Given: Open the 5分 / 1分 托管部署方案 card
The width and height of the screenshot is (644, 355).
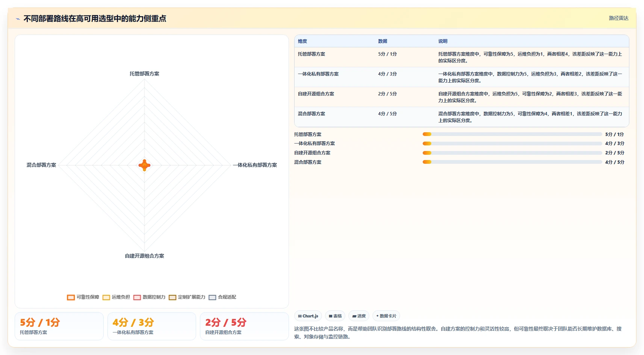Looking at the screenshot, I should click(59, 326).
